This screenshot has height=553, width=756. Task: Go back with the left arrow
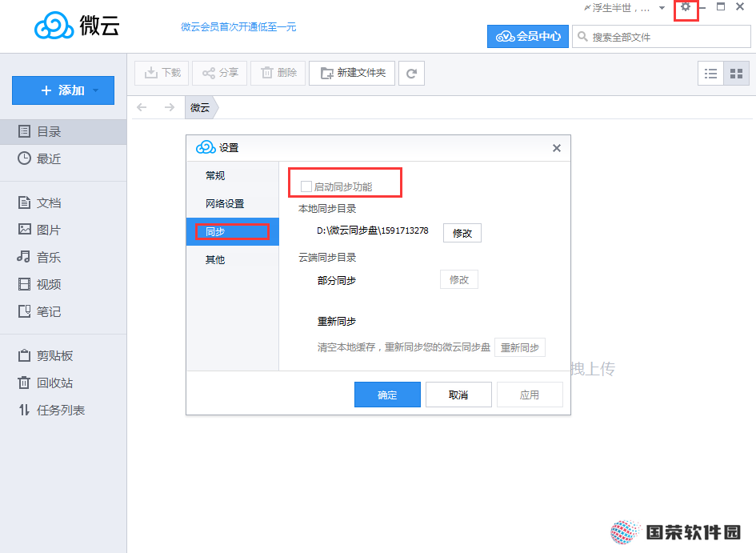click(142, 107)
